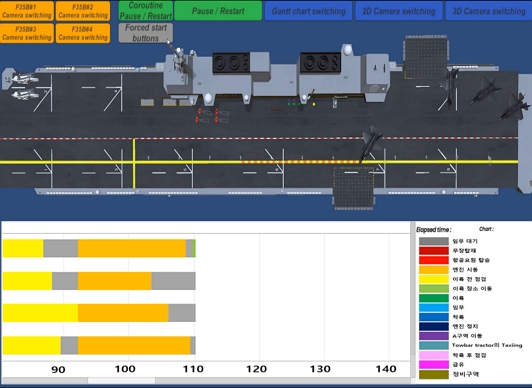The height and width of the screenshot is (388, 532).
Task: Click the yellow segment in fourth Gantt row
Action: pyautogui.click(x=32, y=345)
